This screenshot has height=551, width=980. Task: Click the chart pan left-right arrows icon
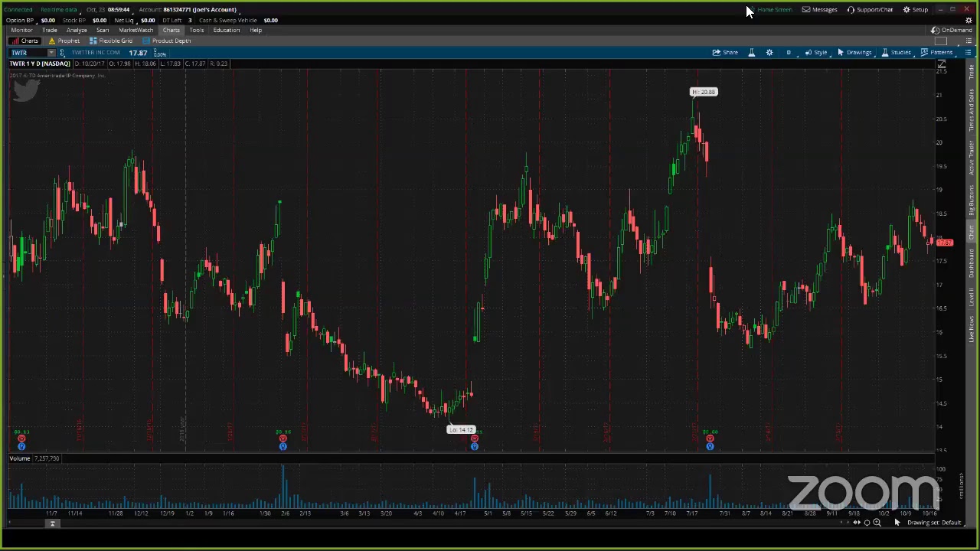pos(857,523)
